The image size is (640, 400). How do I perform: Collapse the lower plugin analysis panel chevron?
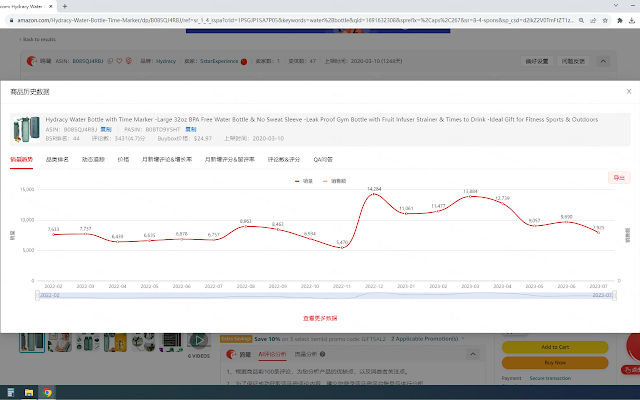click(x=473, y=354)
